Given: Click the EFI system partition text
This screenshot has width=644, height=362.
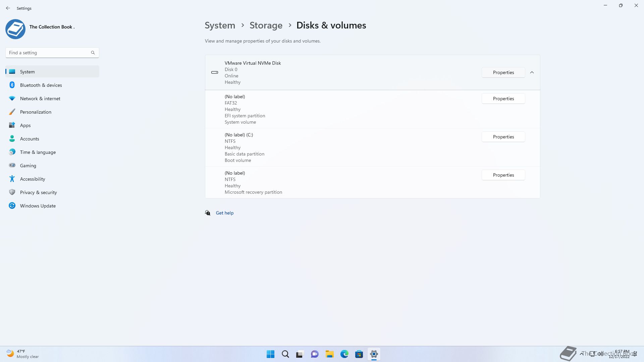Looking at the screenshot, I should 245,116.
